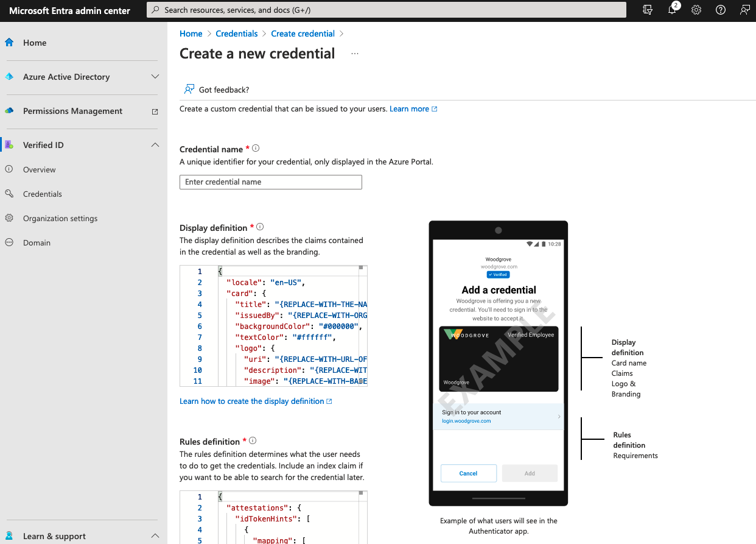
Task: Click info icon beside Display definition
Action: pyautogui.click(x=260, y=227)
